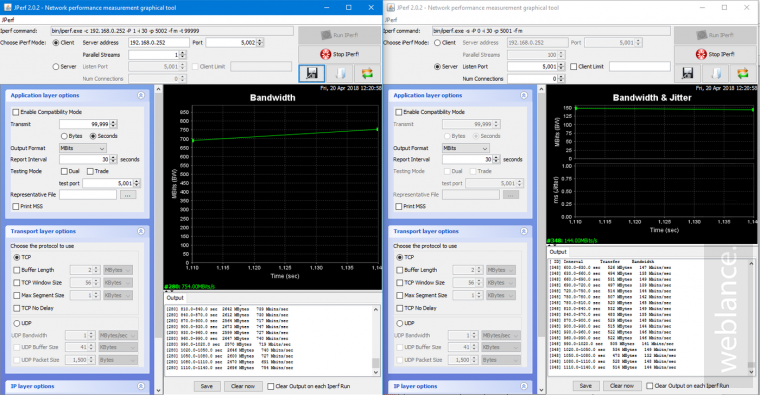Click Clear now button in right window
The height and width of the screenshot is (395, 760).
coord(622,386)
